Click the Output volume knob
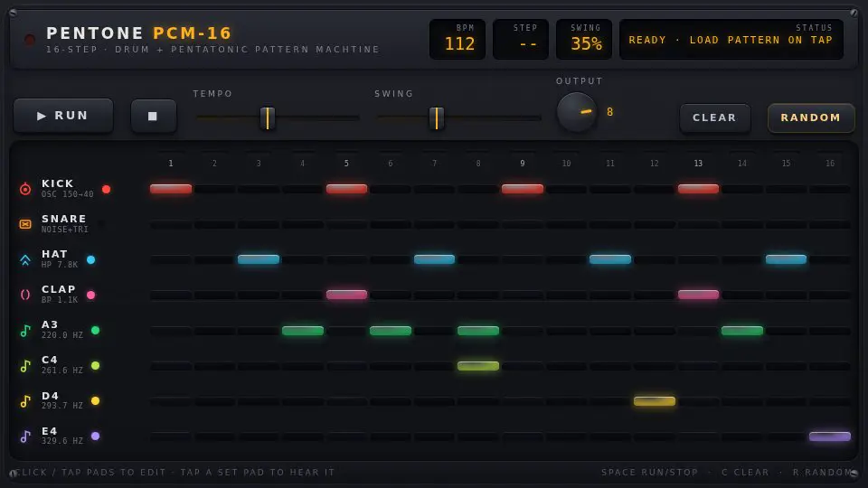Screen dimensions: 868x488 pyautogui.click(x=577, y=112)
